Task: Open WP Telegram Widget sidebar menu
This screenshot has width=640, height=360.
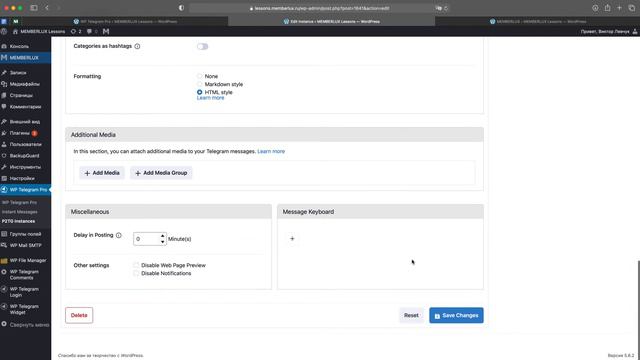Action: [x=25, y=309]
